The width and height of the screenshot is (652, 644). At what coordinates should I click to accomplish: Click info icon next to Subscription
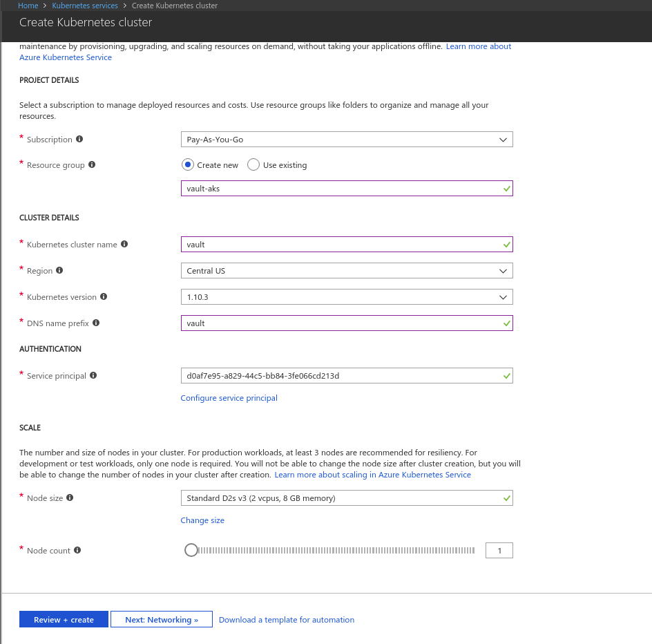point(79,140)
